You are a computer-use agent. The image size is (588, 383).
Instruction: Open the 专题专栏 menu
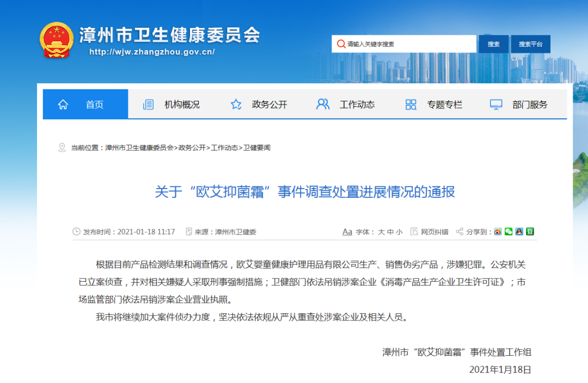coord(445,104)
